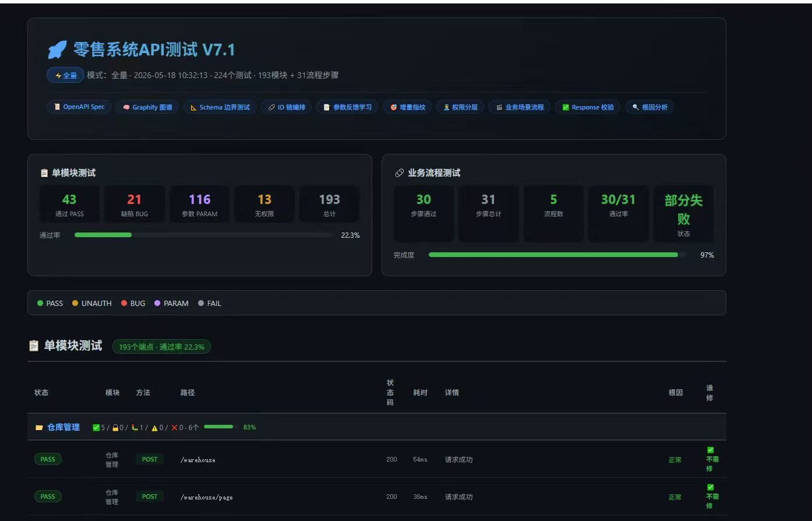Click the 31 步骤总计 stat card
Image resolution: width=812 pixels, height=521 pixels.
click(x=489, y=214)
